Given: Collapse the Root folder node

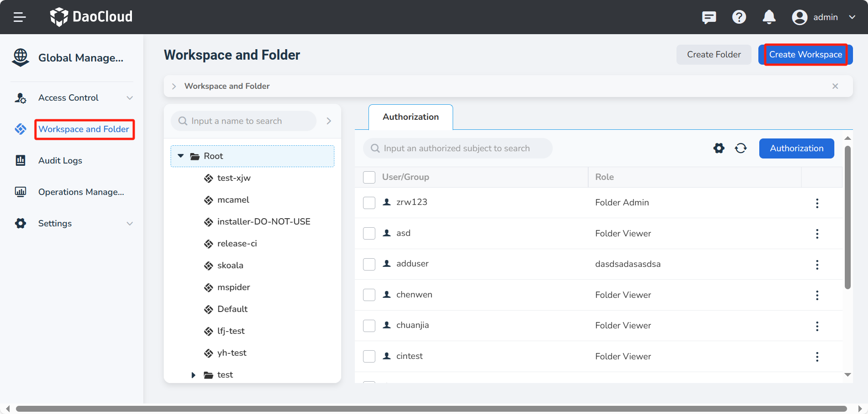Looking at the screenshot, I should 181,156.
